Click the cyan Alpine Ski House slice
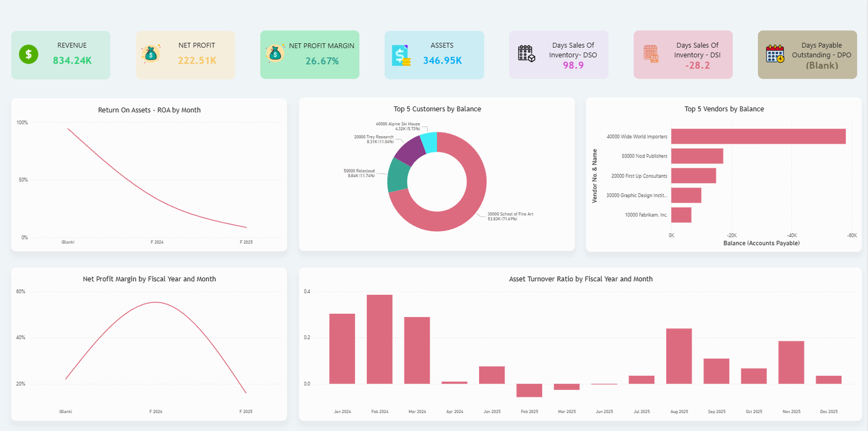Viewport: 868px width, 431px height. coord(429,142)
